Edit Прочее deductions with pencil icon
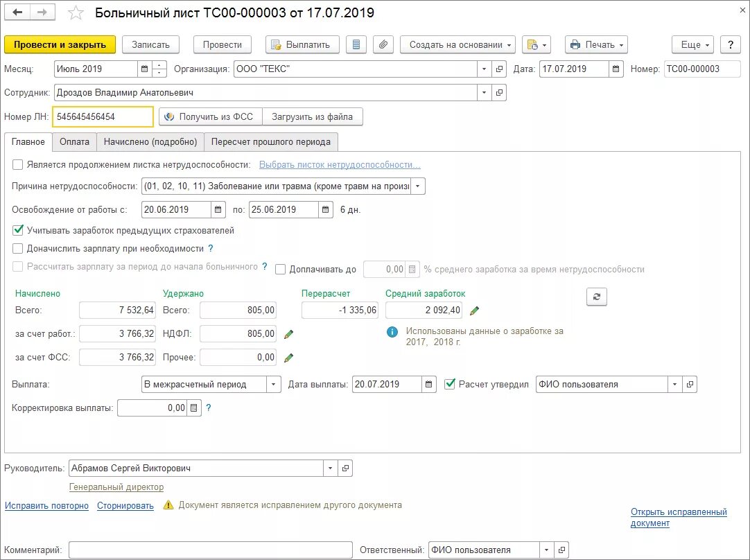Image resolution: width=750 pixels, height=560 pixels. 288,358
